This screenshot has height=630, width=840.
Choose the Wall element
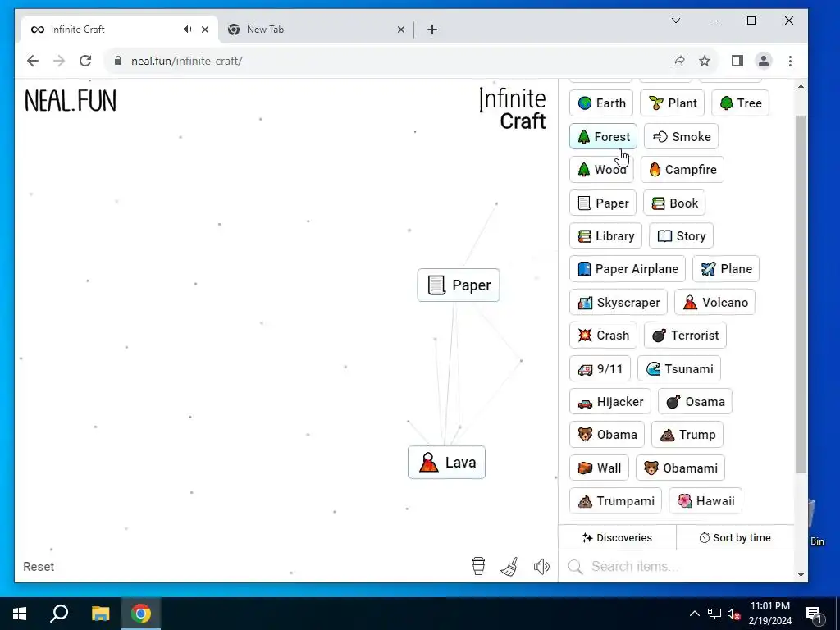599,468
